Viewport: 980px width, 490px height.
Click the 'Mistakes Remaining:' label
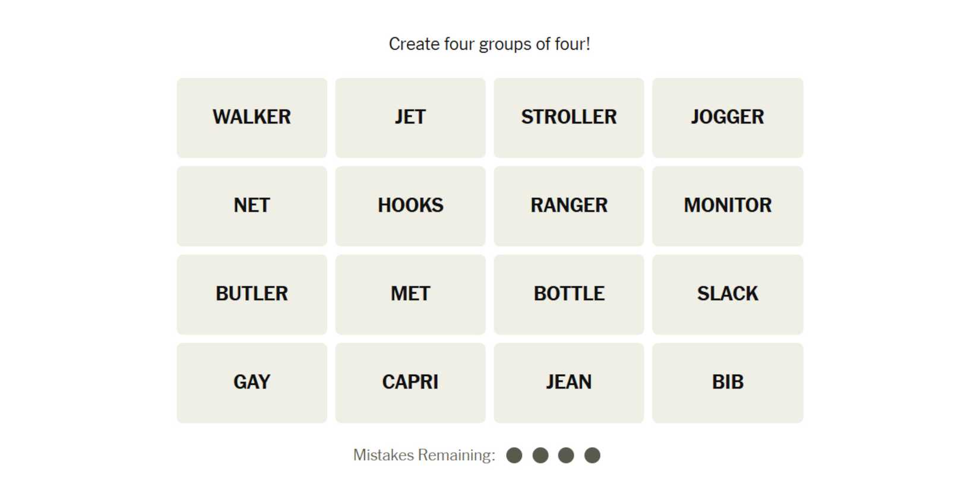[424, 456]
